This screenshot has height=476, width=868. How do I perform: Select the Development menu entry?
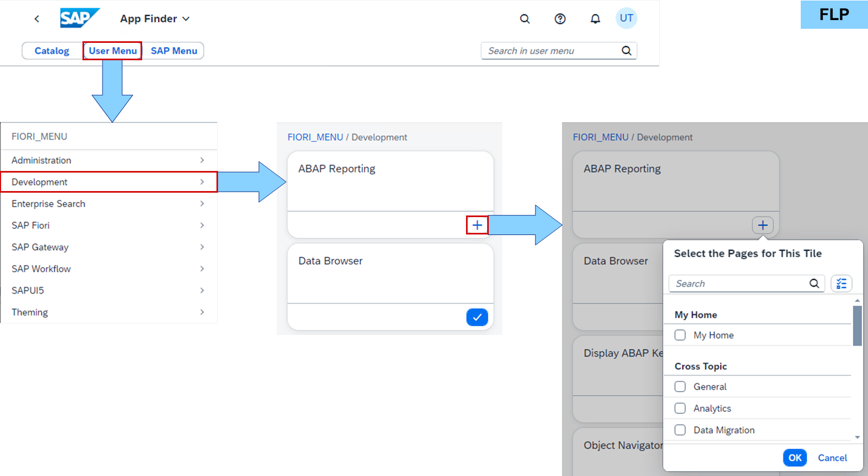coord(108,182)
